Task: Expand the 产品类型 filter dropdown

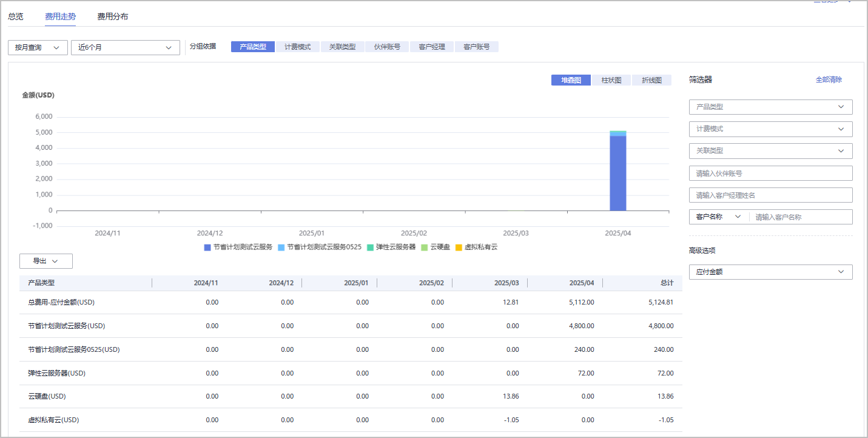Action: coord(770,107)
